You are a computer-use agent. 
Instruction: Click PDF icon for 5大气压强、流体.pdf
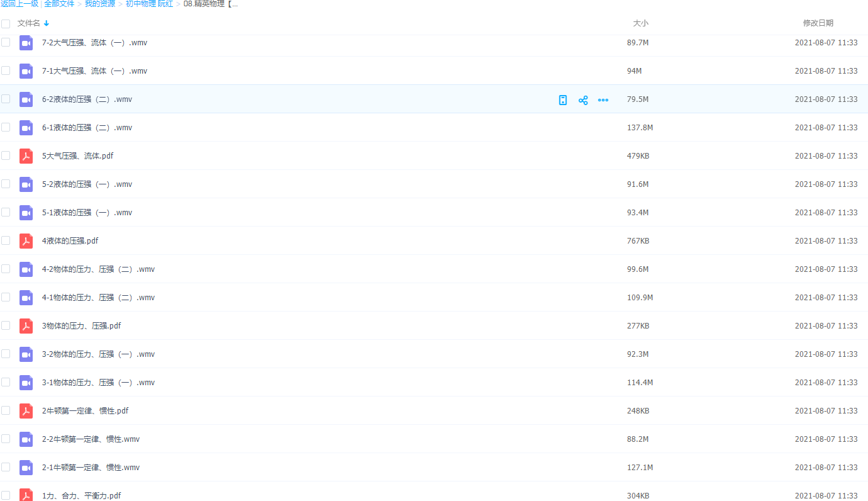pos(26,156)
